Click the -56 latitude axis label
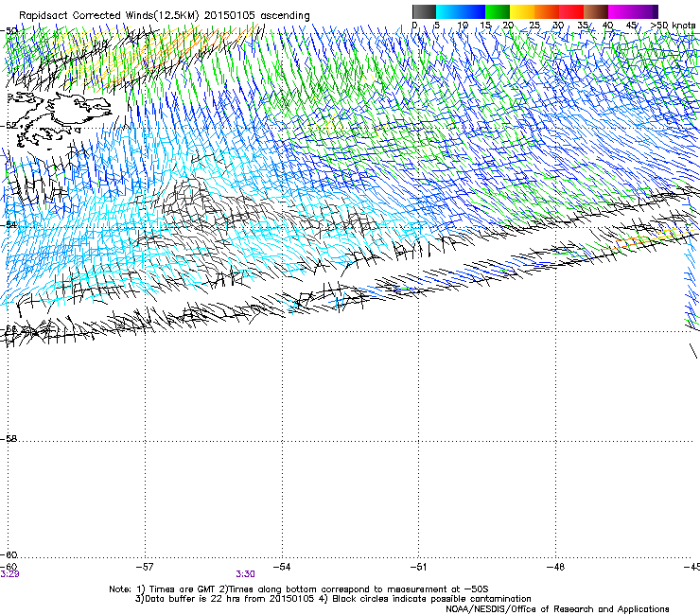 tap(9, 329)
